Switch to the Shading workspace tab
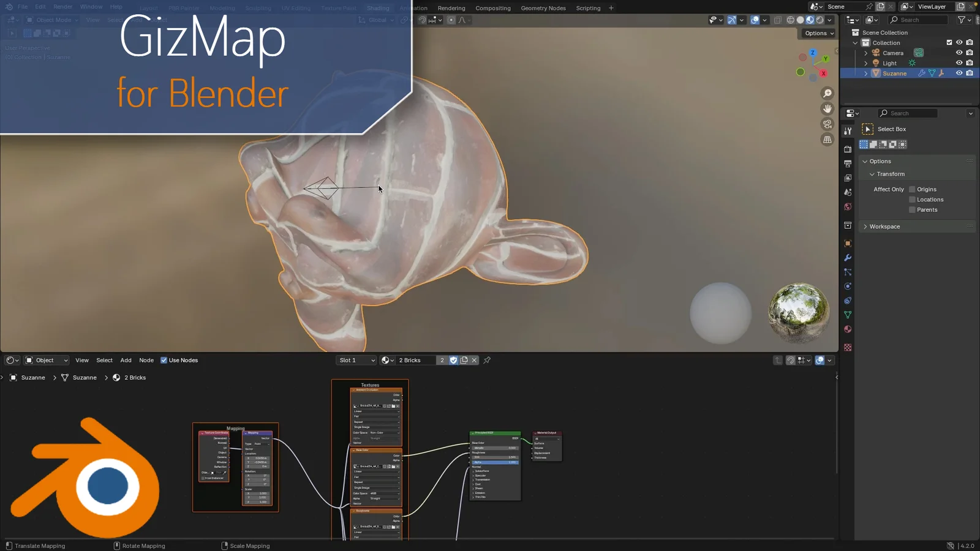 (378, 8)
